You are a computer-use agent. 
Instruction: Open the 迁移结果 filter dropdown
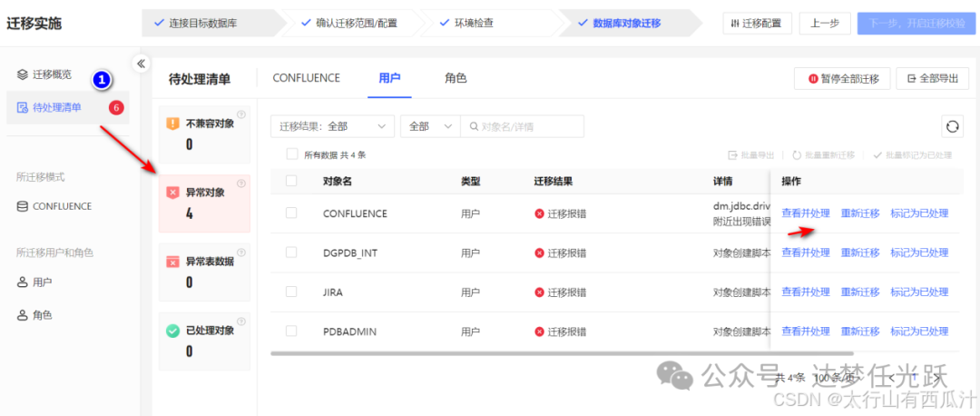pos(332,126)
